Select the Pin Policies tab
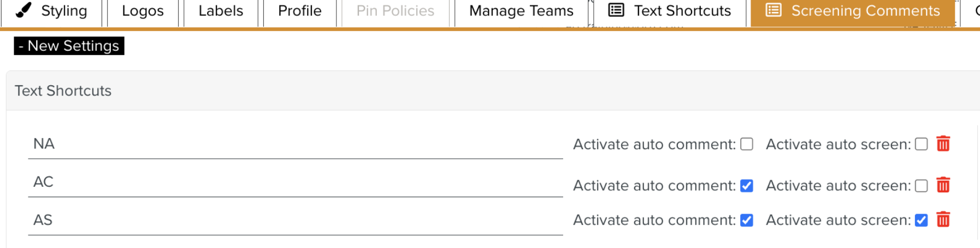Viewport: 980px width, 248px height. coord(395,11)
